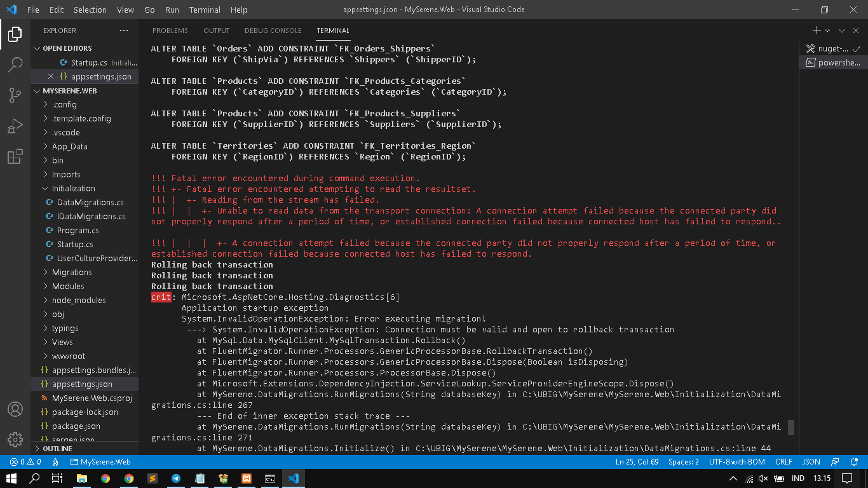868x488 pixels.
Task: Expand the App_Data folder
Action: click(x=85, y=146)
